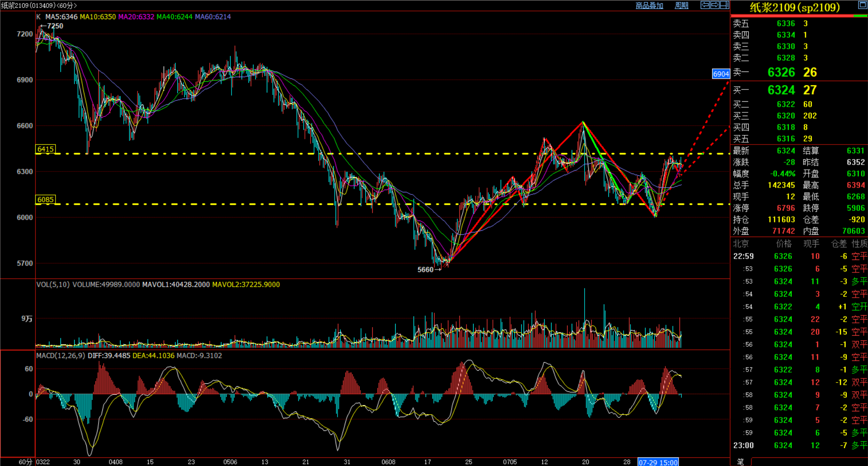Click the MA40:6244 indicator label
This screenshot has height=466, width=868.
click(175, 17)
